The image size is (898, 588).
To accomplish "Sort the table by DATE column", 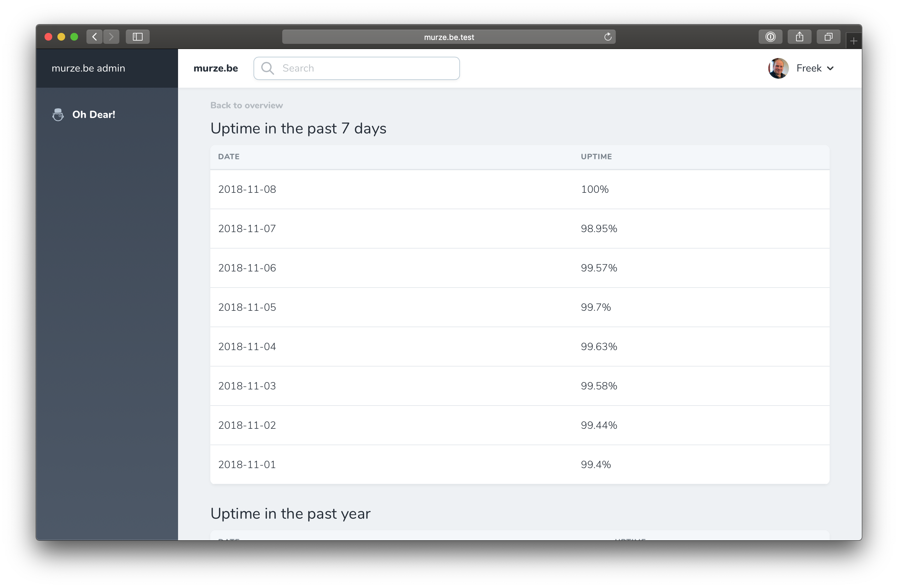I will click(x=229, y=157).
